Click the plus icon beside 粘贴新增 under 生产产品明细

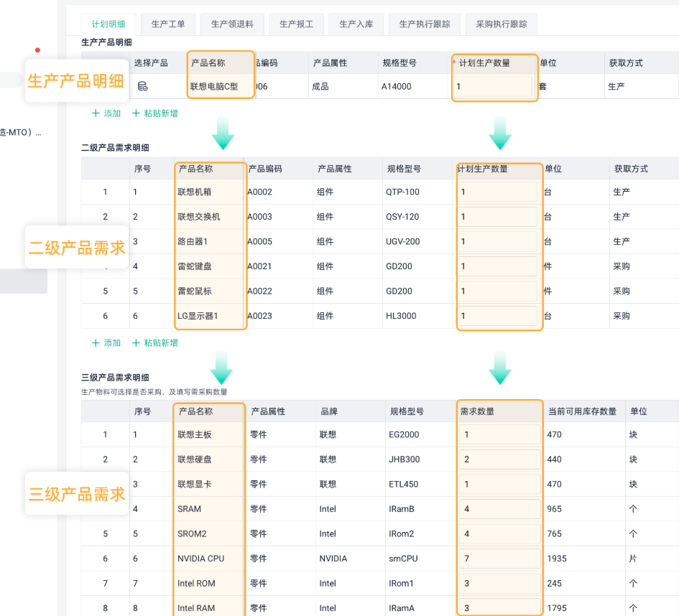[136, 113]
